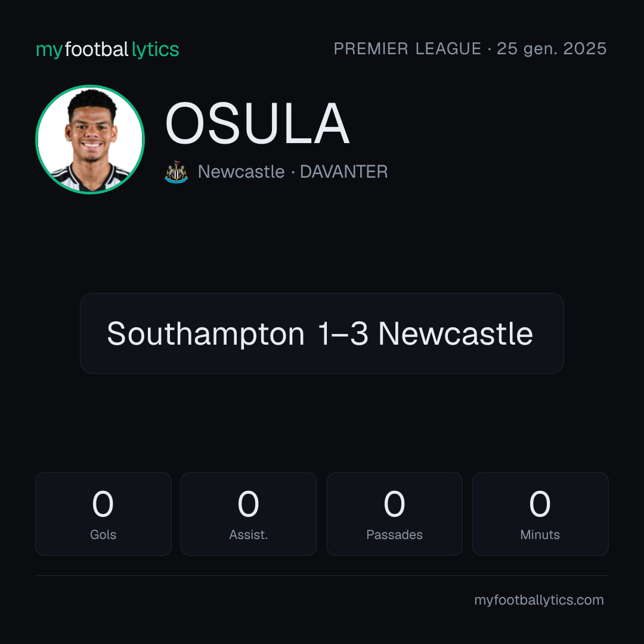
Task: Select the Assist. stat tile
Action: click(x=249, y=514)
